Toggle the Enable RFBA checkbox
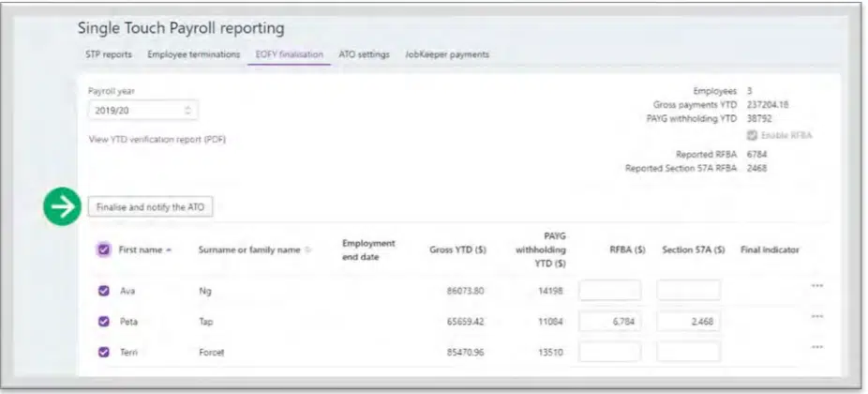 [751, 135]
